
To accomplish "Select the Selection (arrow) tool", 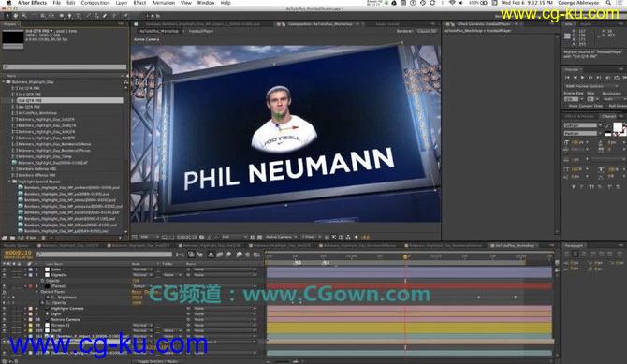I will (x=7, y=16).
